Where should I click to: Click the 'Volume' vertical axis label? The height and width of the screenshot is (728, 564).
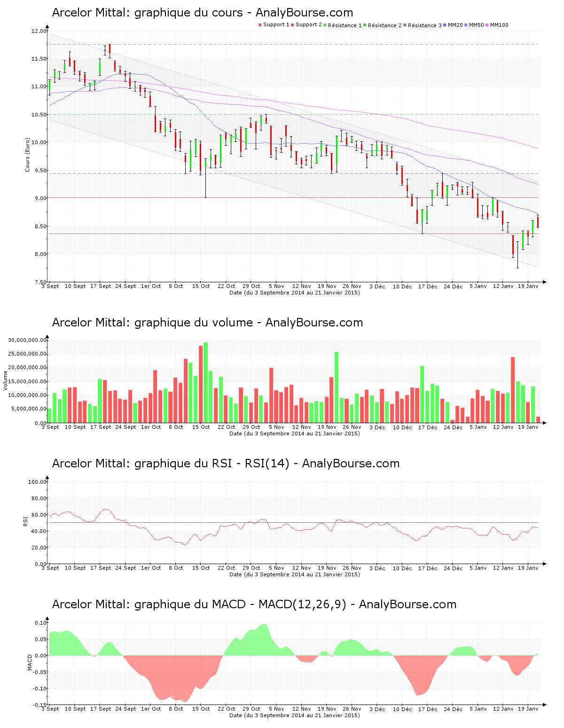(x=6, y=380)
